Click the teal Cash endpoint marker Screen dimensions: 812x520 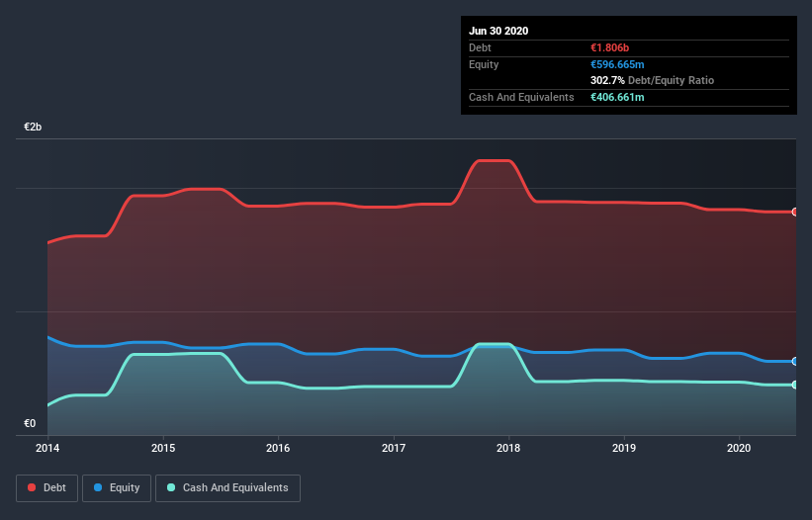[795, 385]
